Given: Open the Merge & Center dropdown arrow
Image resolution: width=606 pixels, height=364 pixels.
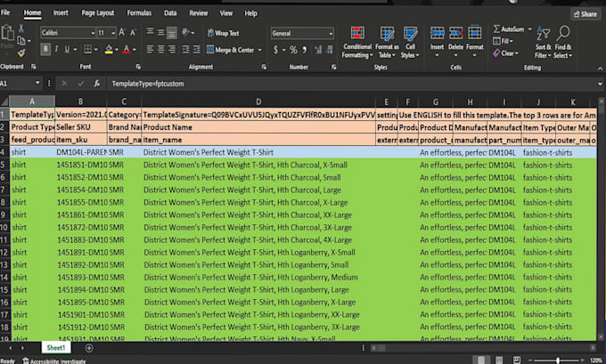Looking at the screenshot, I should (x=258, y=51).
